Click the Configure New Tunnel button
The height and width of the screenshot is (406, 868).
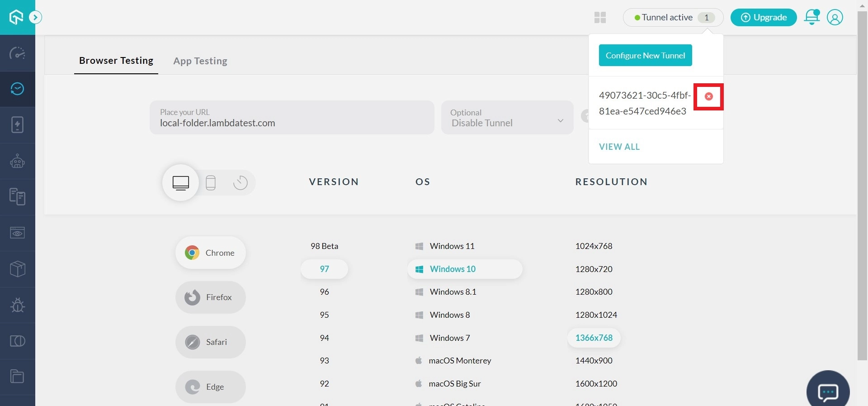click(x=645, y=55)
